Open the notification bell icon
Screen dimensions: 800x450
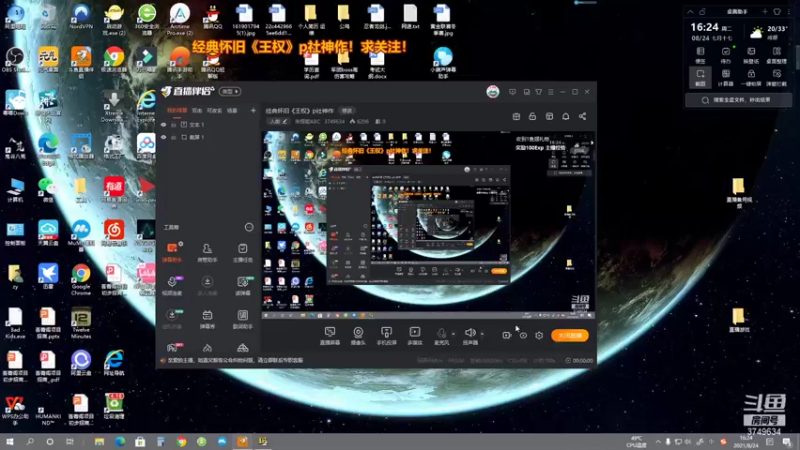tap(565, 116)
